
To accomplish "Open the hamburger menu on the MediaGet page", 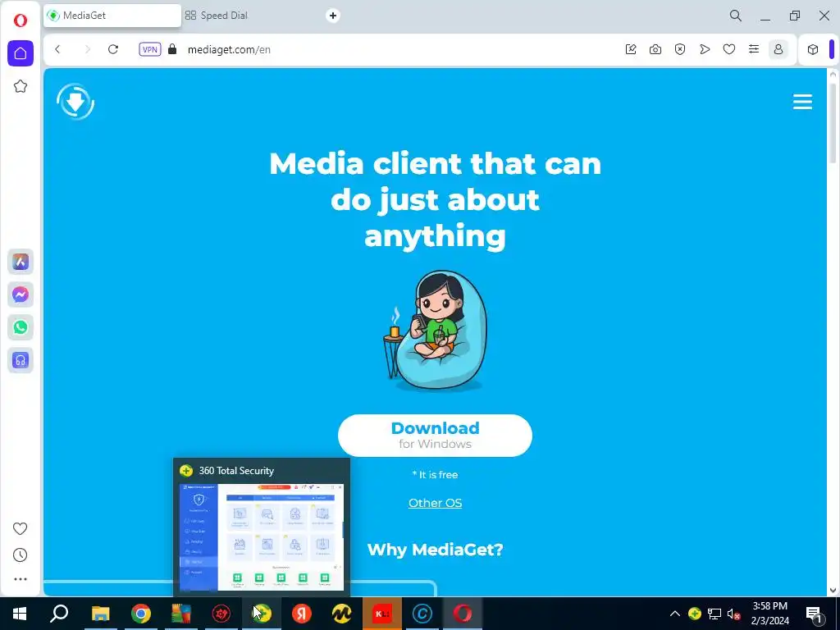I will tap(802, 101).
